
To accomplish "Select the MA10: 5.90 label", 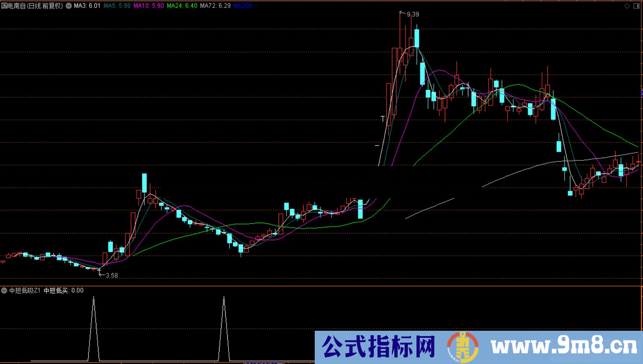I will [149, 6].
